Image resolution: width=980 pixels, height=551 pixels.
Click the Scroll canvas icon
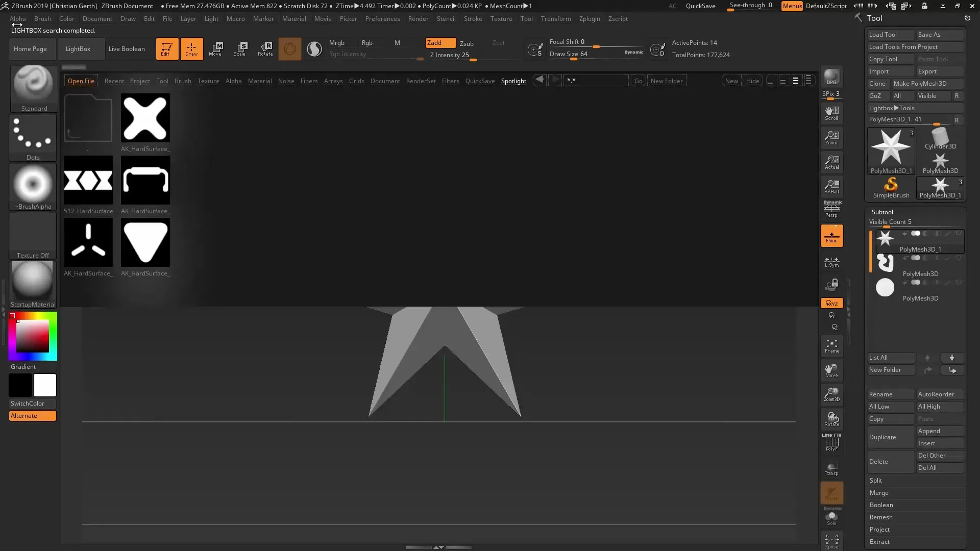(831, 113)
